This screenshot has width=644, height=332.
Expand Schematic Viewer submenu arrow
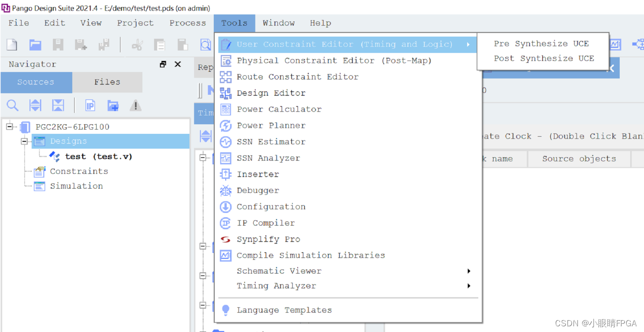coord(468,271)
